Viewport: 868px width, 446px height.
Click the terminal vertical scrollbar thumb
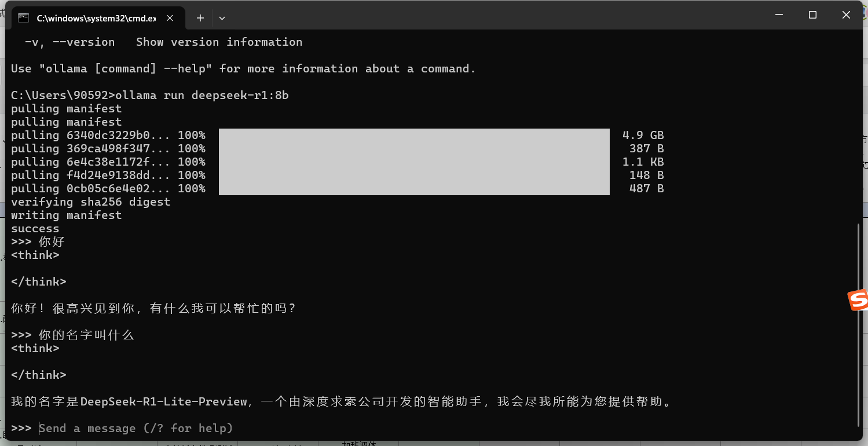click(x=859, y=324)
